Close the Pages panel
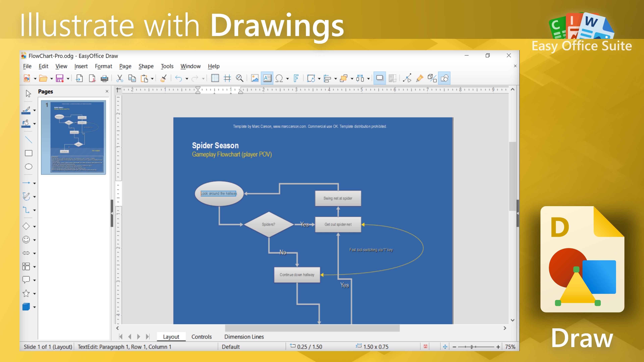 click(107, 91)
